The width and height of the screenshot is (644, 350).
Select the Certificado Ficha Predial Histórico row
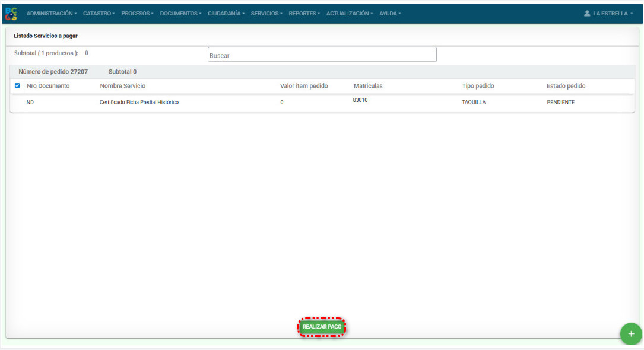click(139, 103)
